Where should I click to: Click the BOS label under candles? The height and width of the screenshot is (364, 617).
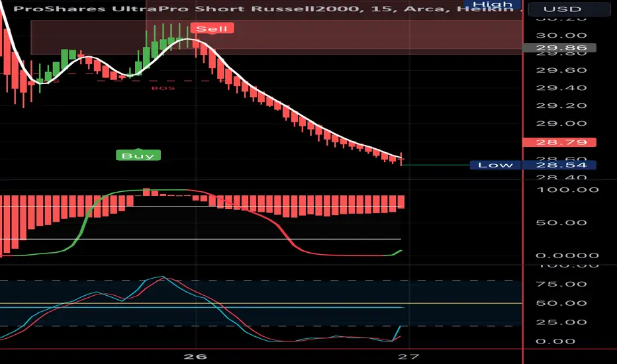pyautogui.click(x=163, y=88)
